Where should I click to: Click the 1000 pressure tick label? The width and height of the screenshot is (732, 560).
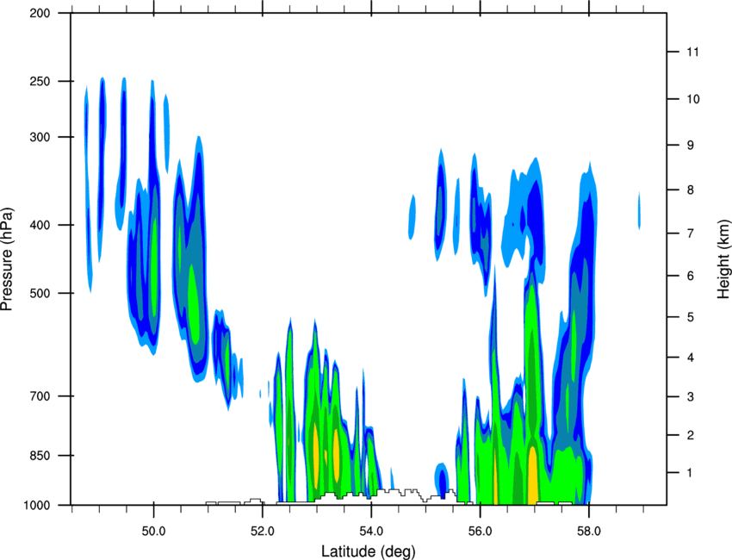click(37, 506)
